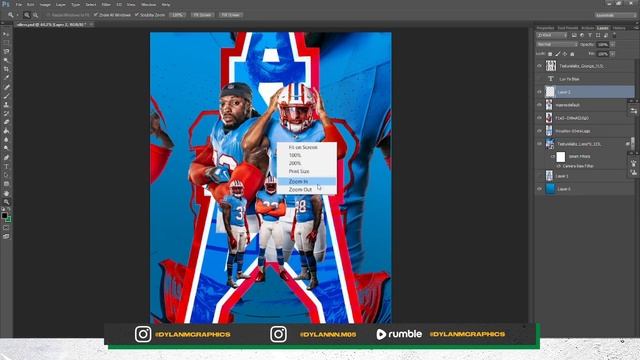Select the Clone Stamp tool

click(x=6, y=104)
